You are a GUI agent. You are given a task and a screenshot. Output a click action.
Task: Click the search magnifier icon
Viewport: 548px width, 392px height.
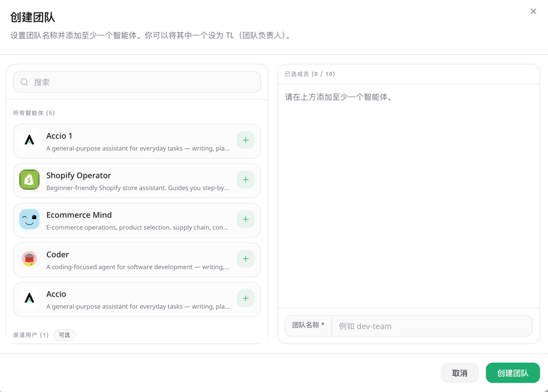click(24, 82)
